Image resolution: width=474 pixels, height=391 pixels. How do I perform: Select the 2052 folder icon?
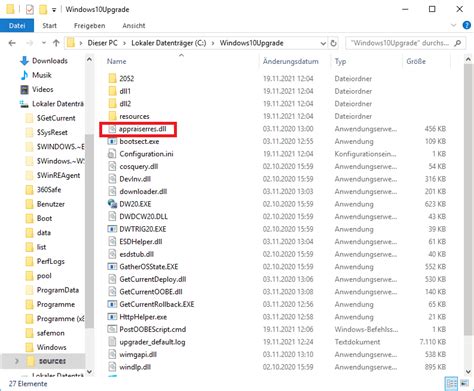coord(112,79)
